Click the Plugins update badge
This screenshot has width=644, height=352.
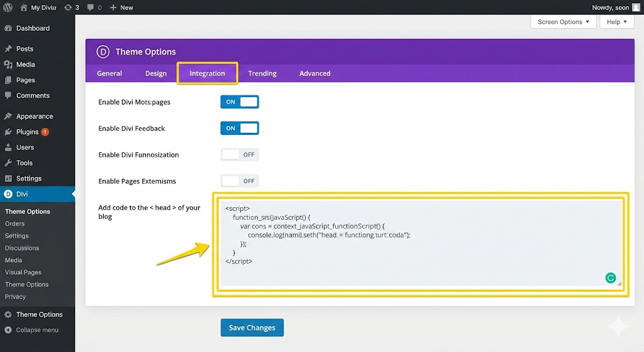(x=45, y=132)
